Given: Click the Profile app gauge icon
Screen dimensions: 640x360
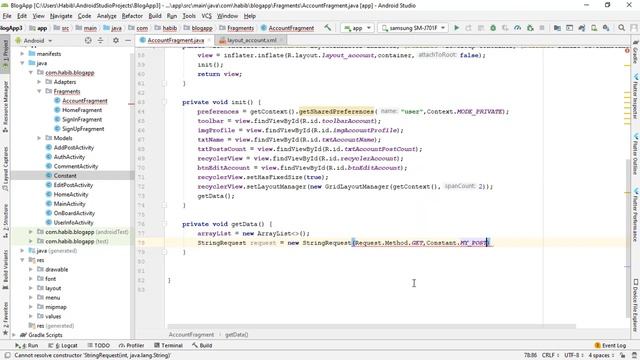Looking at the screenshot, I should (518, 28).
